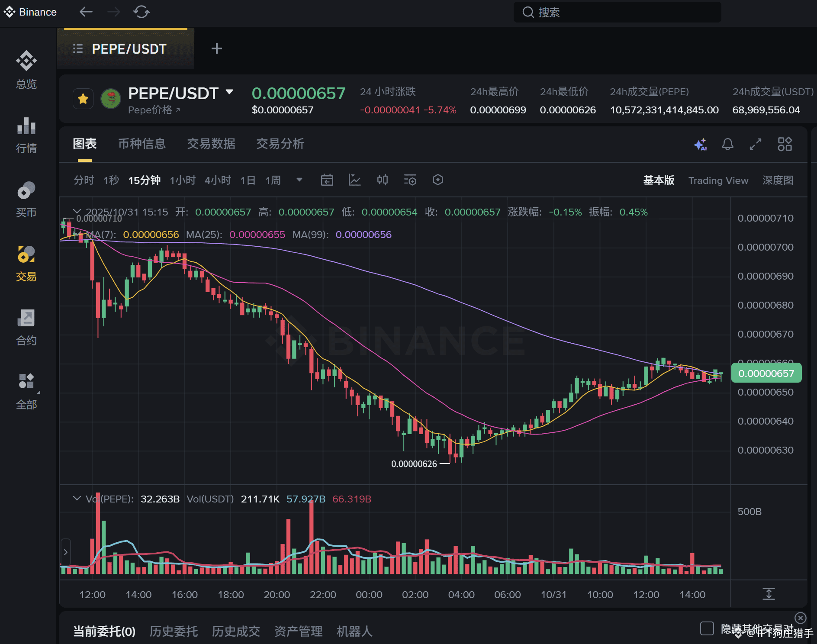Screen dimensions: 817x644
Task: Switch to the 交易数据 tab
Action: 211,144
